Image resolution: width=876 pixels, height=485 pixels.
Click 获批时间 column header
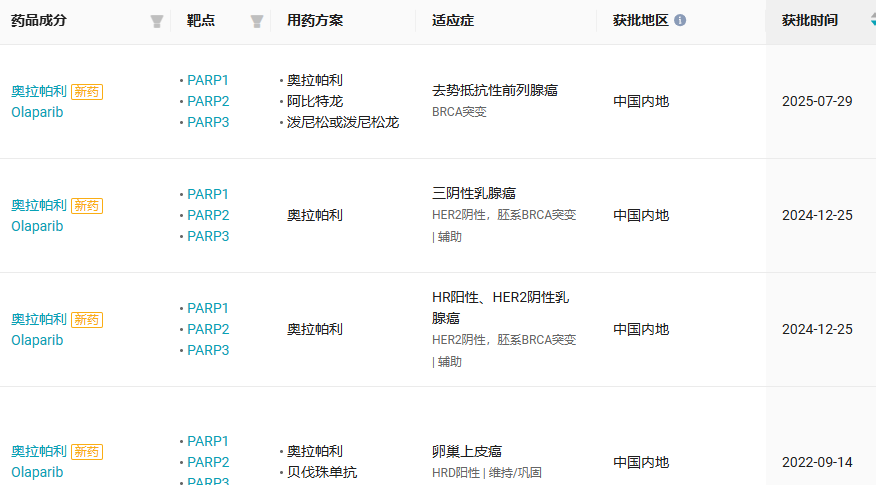pos(810,21)
